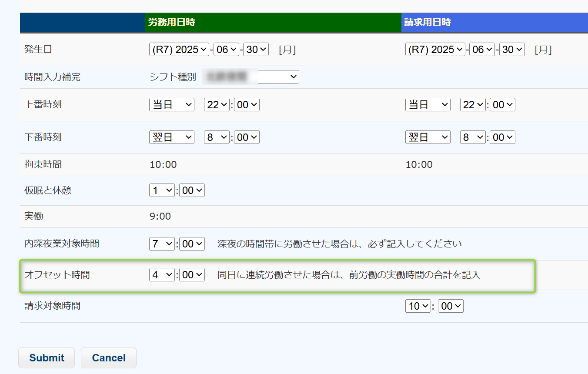
Task: Click the Submit button
Action: pos(47,357)
